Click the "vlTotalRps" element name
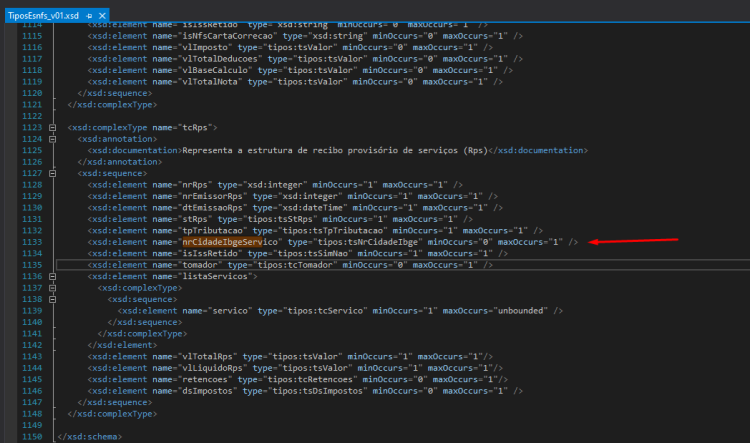Screen dimensions: 750x443 (x=208, y=357)
